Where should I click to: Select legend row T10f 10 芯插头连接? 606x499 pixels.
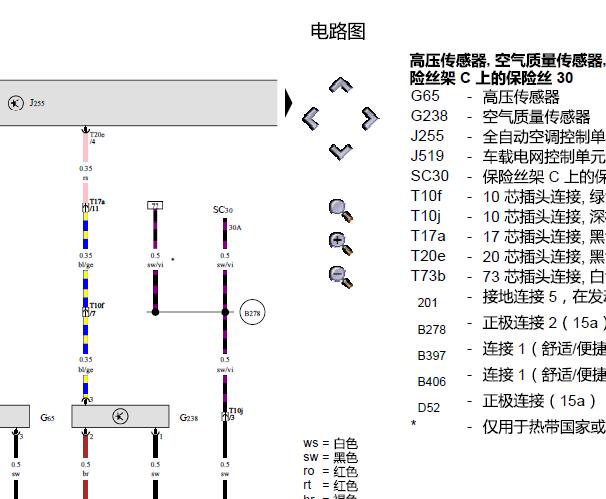tap(508, 197)
